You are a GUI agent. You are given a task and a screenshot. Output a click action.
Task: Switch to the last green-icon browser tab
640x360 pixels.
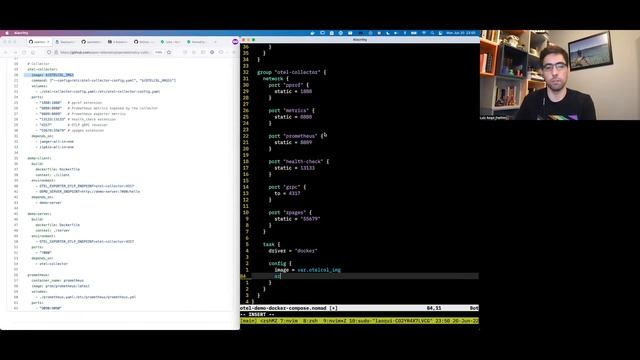(x=196, y=42)
